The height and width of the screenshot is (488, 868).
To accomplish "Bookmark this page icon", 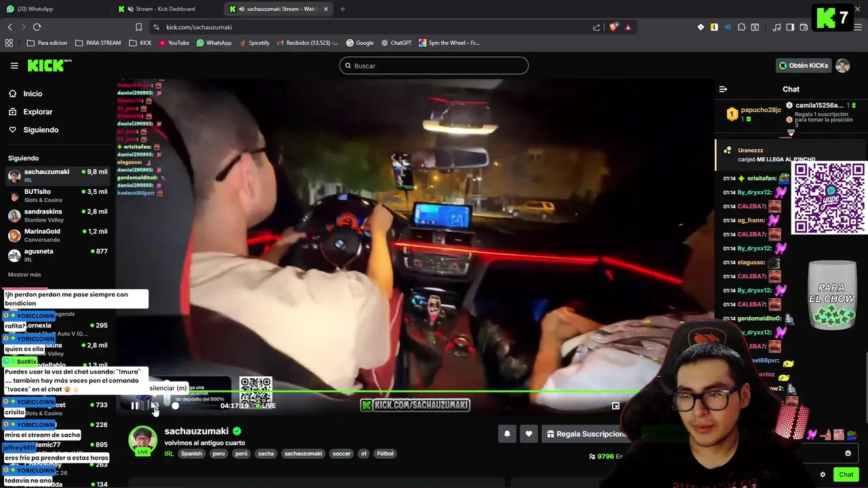I will pos(138,27).
